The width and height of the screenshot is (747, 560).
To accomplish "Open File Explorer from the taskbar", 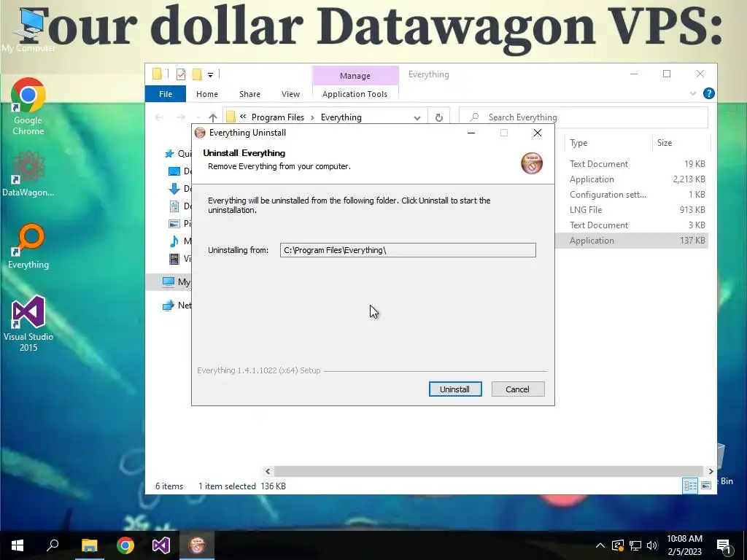I will click(x=89, y=545).
